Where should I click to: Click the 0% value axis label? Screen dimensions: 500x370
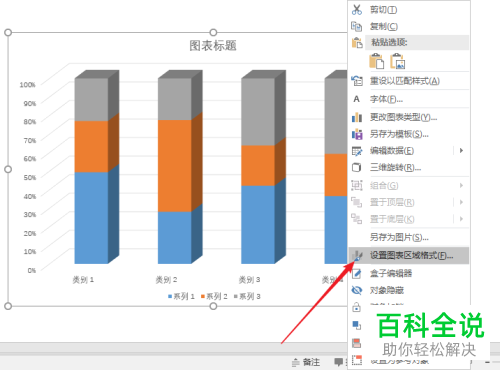point(32,270)
